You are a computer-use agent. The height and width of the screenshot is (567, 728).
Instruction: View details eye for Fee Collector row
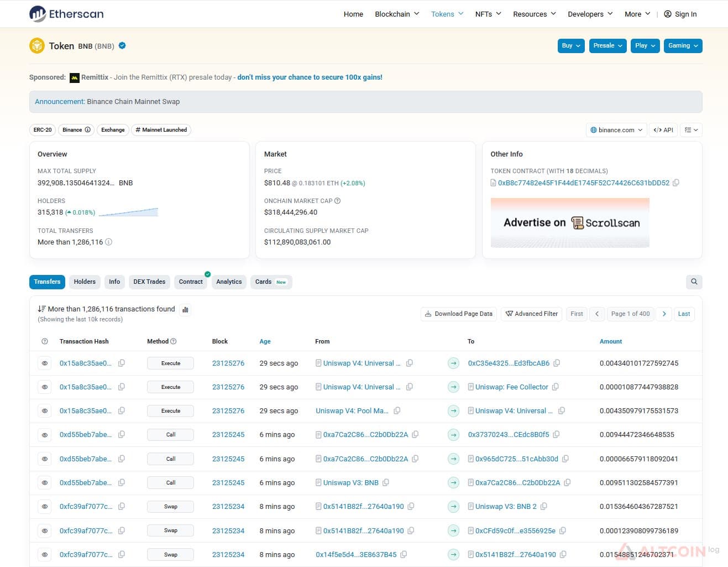(x=45, y=387)
